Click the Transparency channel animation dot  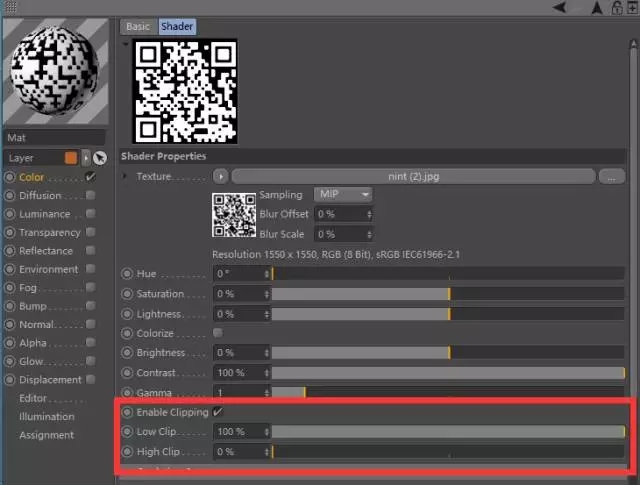[x=10, y=232]
